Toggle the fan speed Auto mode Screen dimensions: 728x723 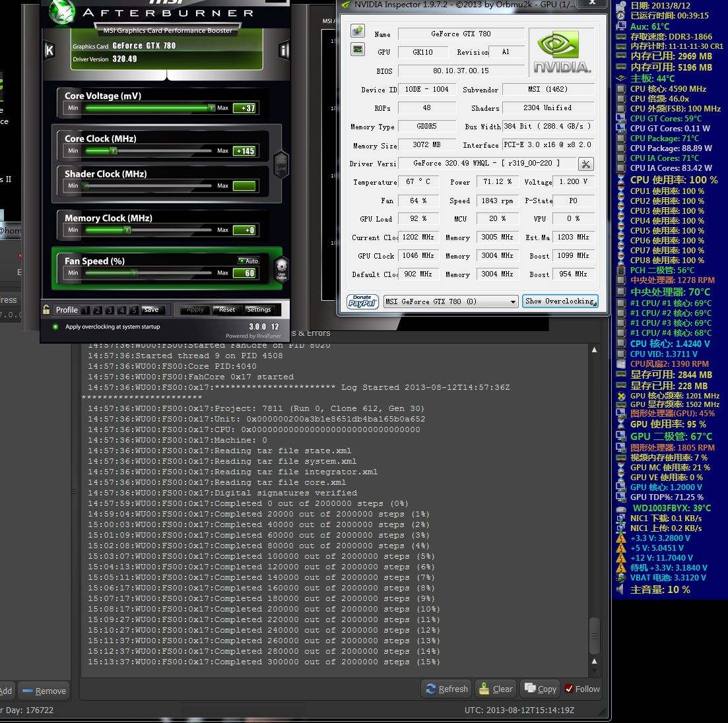(248, 261)
